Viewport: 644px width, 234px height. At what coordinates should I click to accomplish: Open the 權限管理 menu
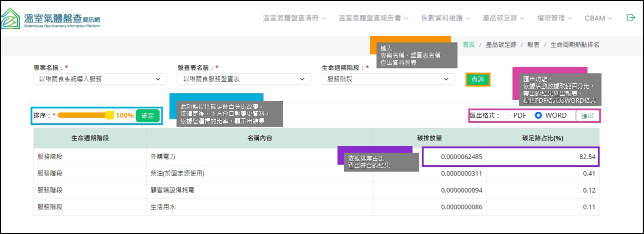click(554, 18)
